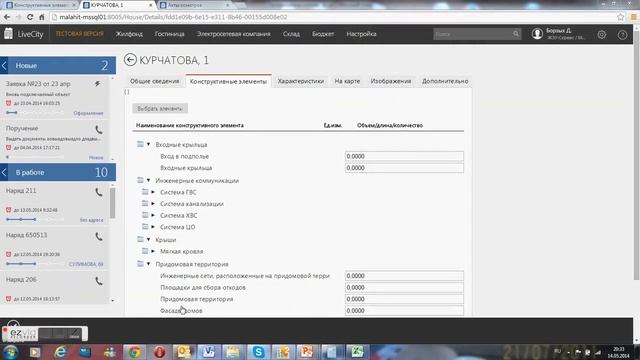Focus the Площадки для сбора отходов value field

coord(404,287)
